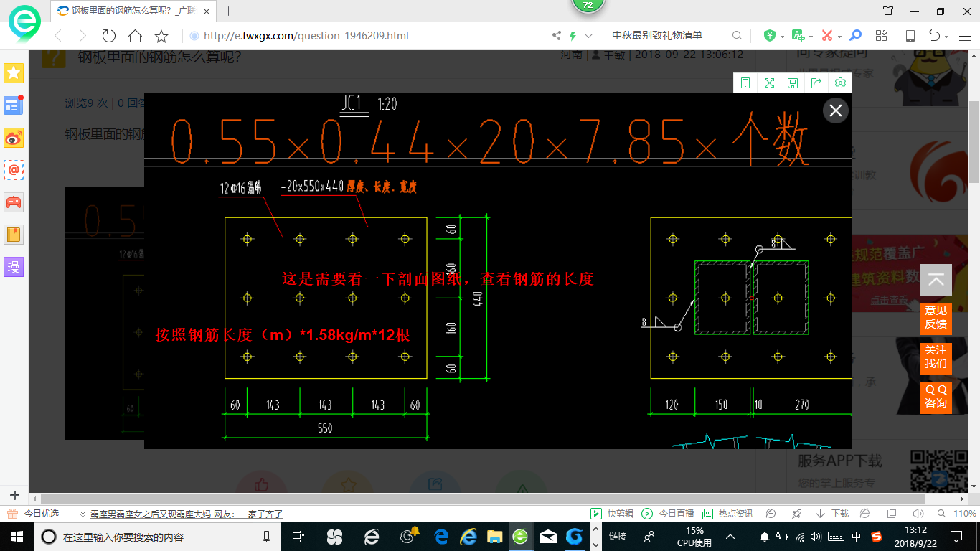Toggle browser sound mute speaker icon
This screenshot has width=980, height=551.
click(x=919, y=514)
